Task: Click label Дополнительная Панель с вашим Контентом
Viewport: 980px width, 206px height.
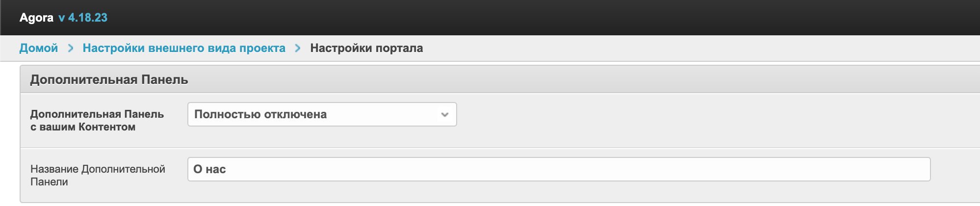Action: point(97,120)
